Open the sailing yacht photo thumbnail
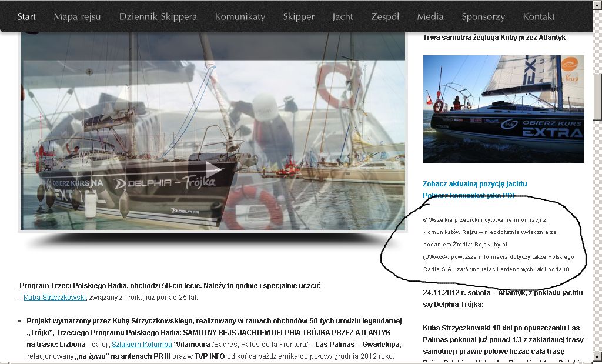This screenshot has height=364, width=602. click(503, 109)
